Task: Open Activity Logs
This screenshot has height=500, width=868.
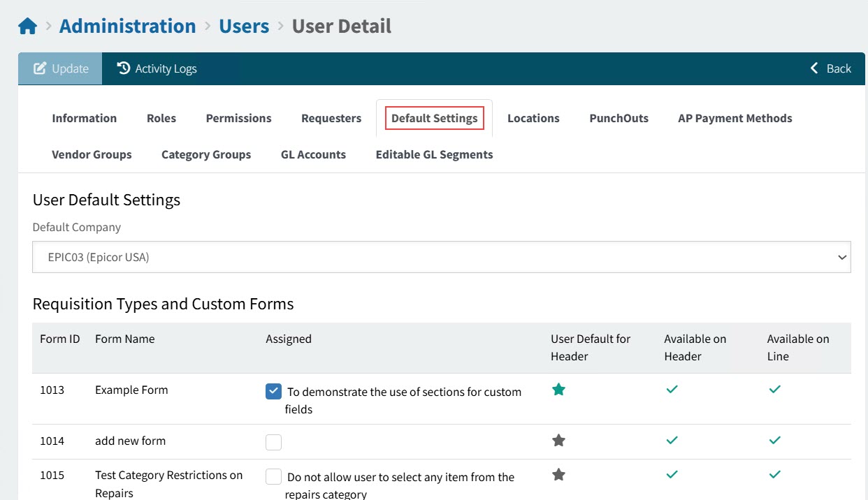Action: click(157, 68)
